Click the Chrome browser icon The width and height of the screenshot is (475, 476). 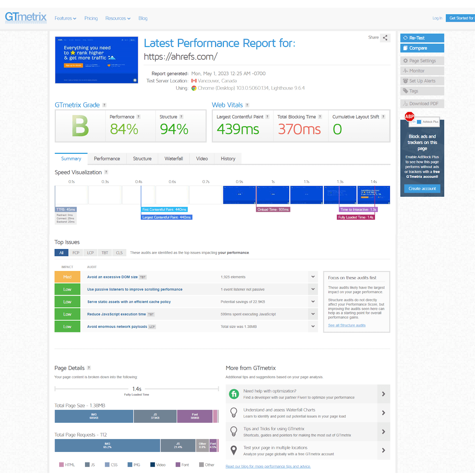point(194,88)
